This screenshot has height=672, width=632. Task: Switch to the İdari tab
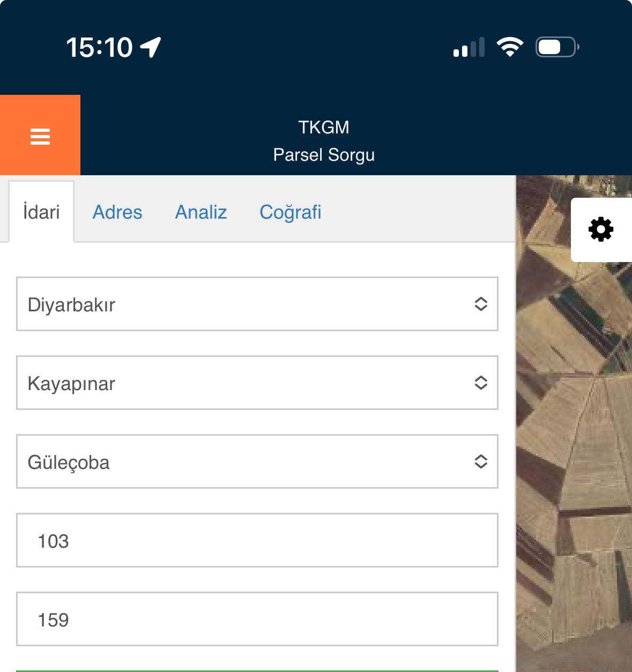coord(41,212)
